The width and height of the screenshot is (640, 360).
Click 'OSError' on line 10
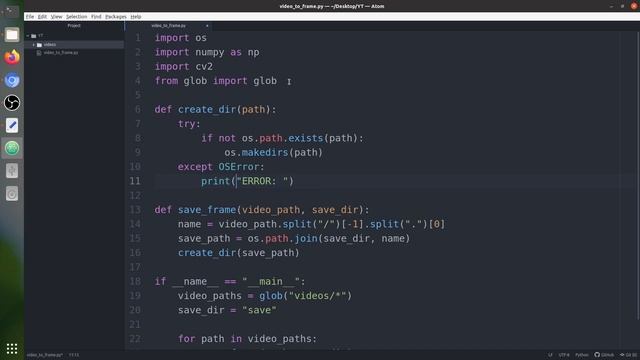click(239, 167)
